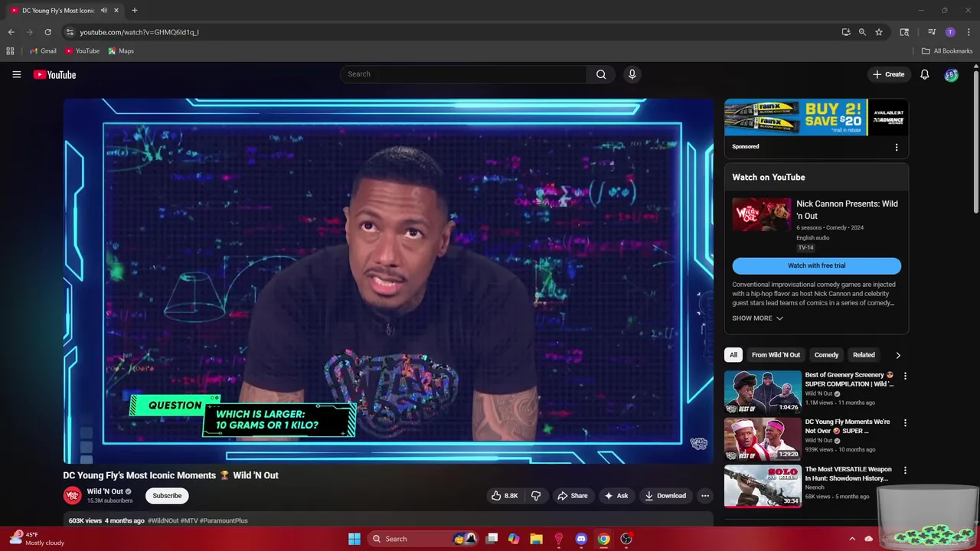
Task: Mute the tab audio speaker icon
Action: 104,11
